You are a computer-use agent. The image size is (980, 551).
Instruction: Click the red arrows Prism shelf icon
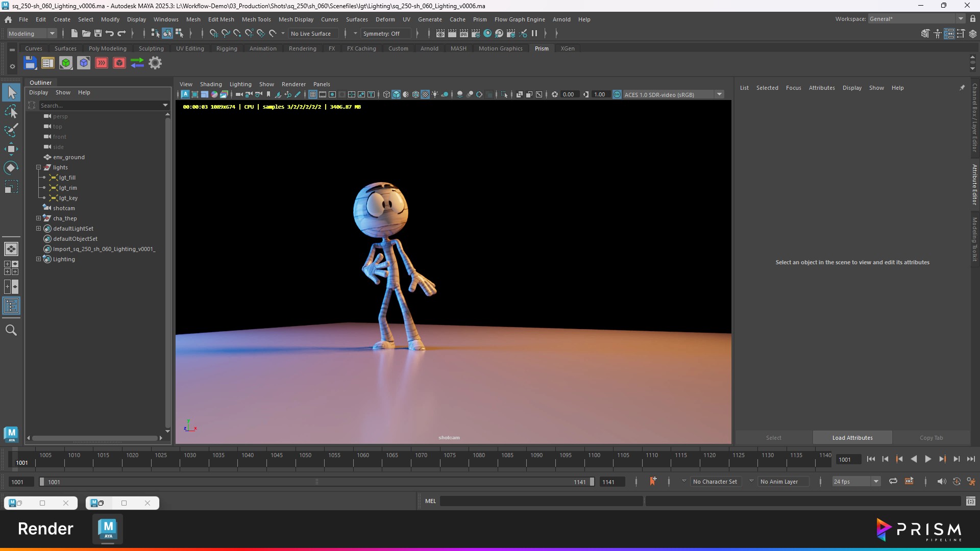[102, 63]
